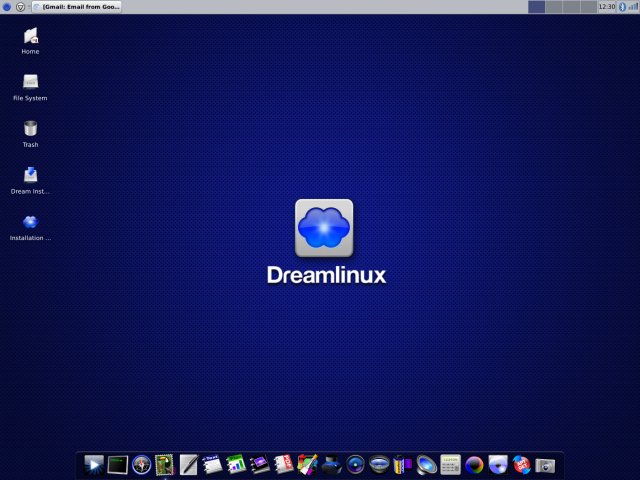Click the 12:30 clock in the panel
This screenshot has width=640, height=480.
pos(607,7)
